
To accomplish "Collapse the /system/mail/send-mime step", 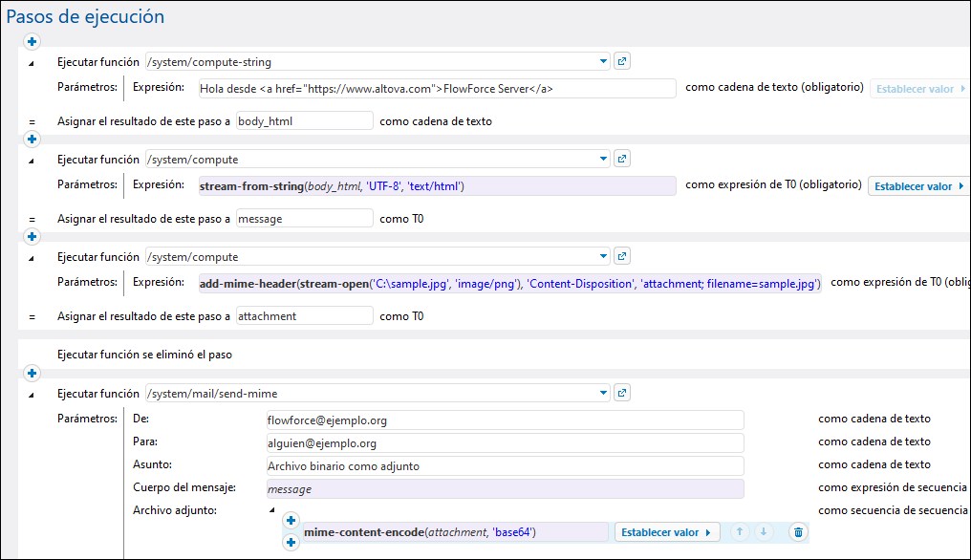I will click(31, 394).
